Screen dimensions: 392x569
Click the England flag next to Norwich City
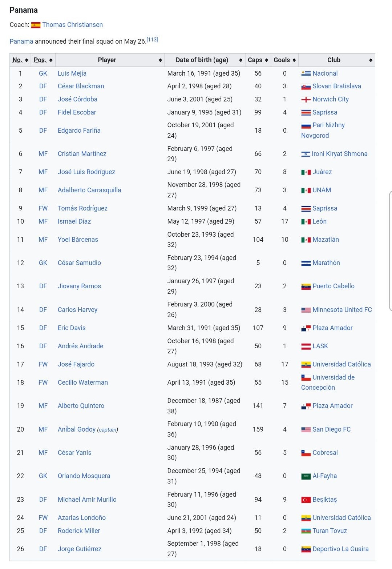point(306,100)
